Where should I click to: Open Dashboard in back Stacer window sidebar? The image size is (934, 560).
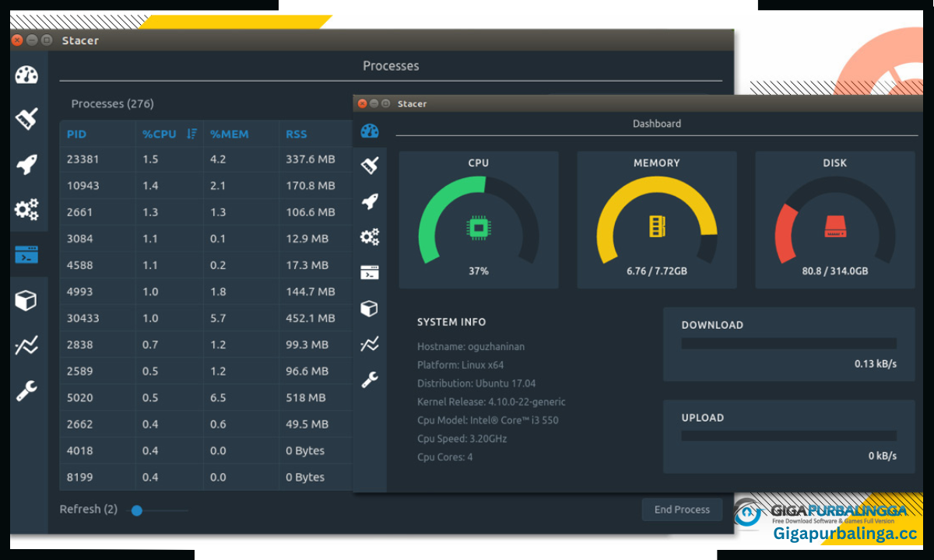[26, 75]
